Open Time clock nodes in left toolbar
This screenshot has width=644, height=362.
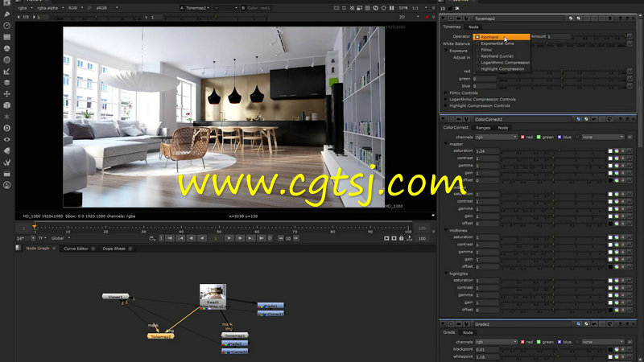[6, 26]
